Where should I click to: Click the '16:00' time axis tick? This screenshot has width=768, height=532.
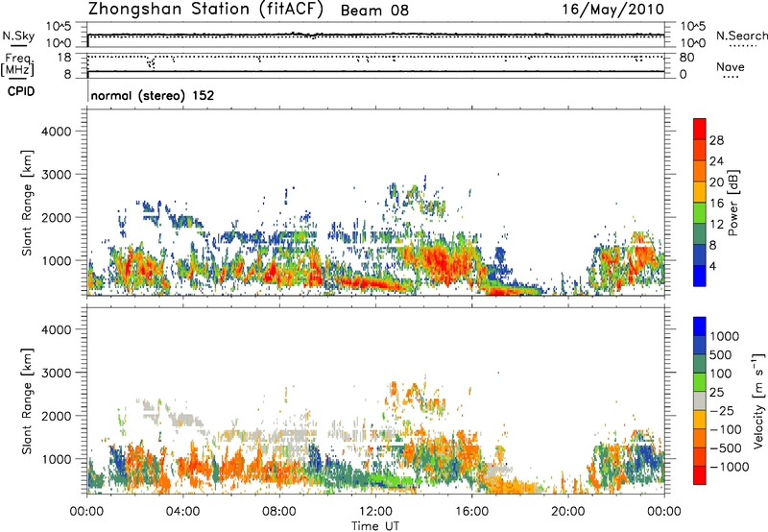point(471,512)
